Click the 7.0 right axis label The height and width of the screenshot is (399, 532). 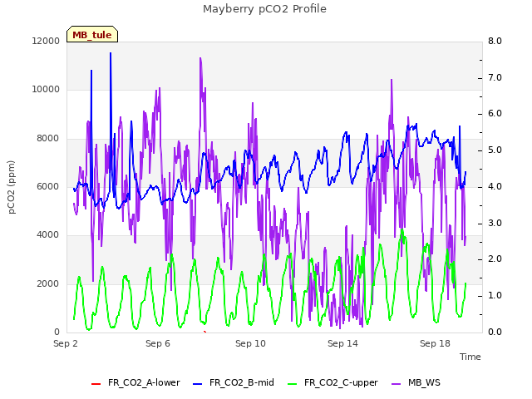pyautogui.click(x=495, y=77)
